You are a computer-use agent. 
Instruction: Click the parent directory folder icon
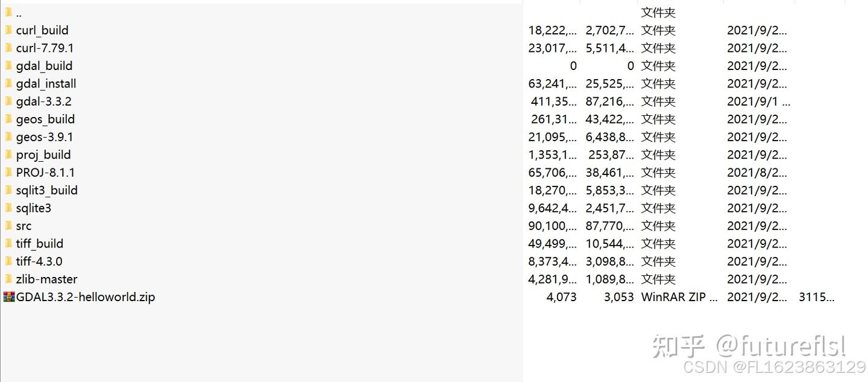[x=8, y=13]
